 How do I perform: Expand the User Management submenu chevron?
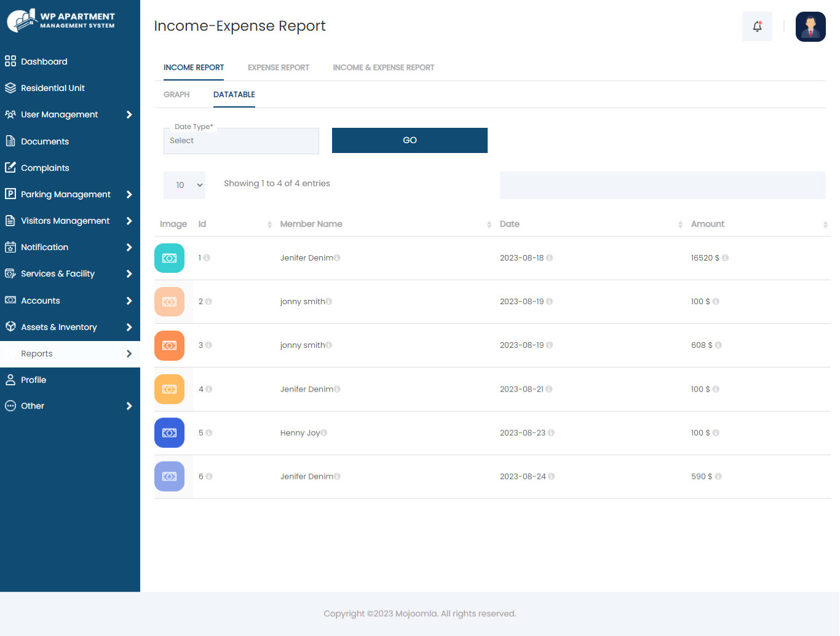tap(129, 114)
